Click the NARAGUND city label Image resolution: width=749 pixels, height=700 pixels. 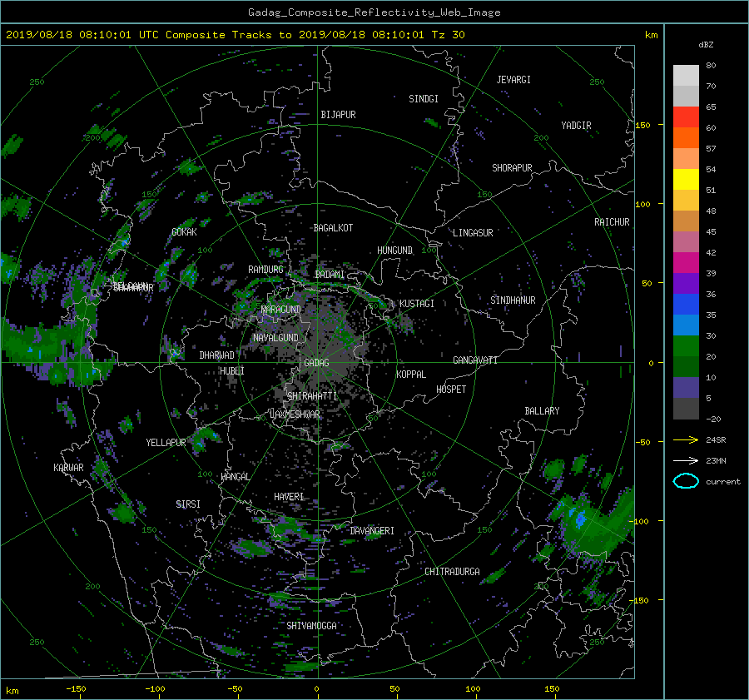click(x=281, y=310)
